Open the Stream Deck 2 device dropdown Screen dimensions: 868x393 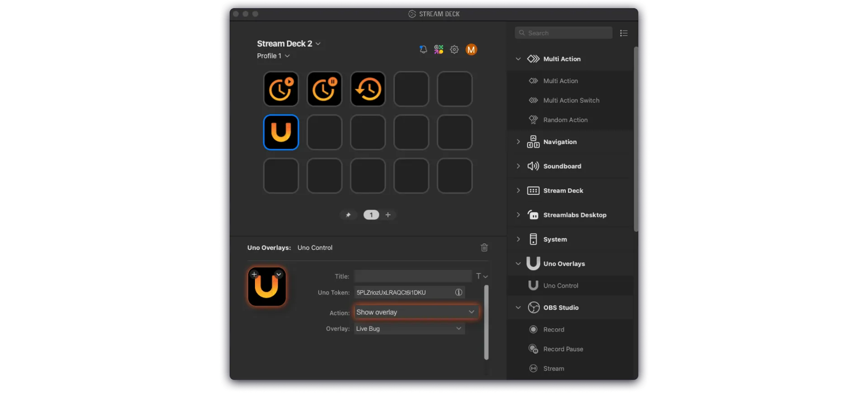pyautogui.click(x=289, y=43)
